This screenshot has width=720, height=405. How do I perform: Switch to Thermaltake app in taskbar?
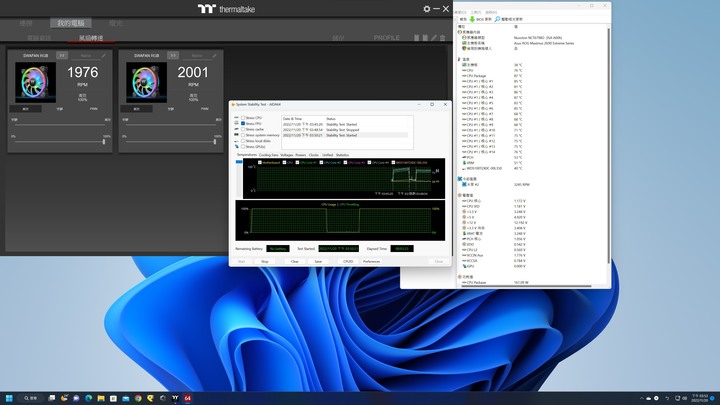(175, 398)
